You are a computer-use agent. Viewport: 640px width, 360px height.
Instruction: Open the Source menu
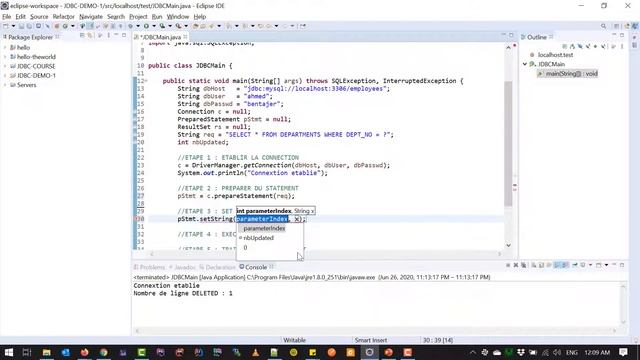click(39, 17)
